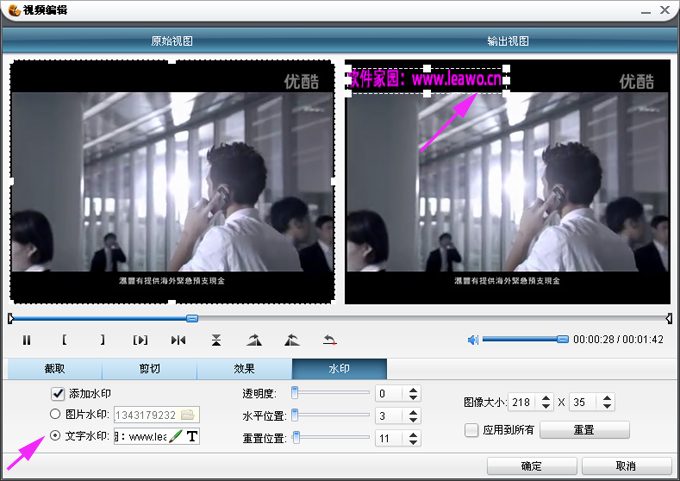Pause video playback
This screenshot has width=680, height=481.
pos(26,340)
